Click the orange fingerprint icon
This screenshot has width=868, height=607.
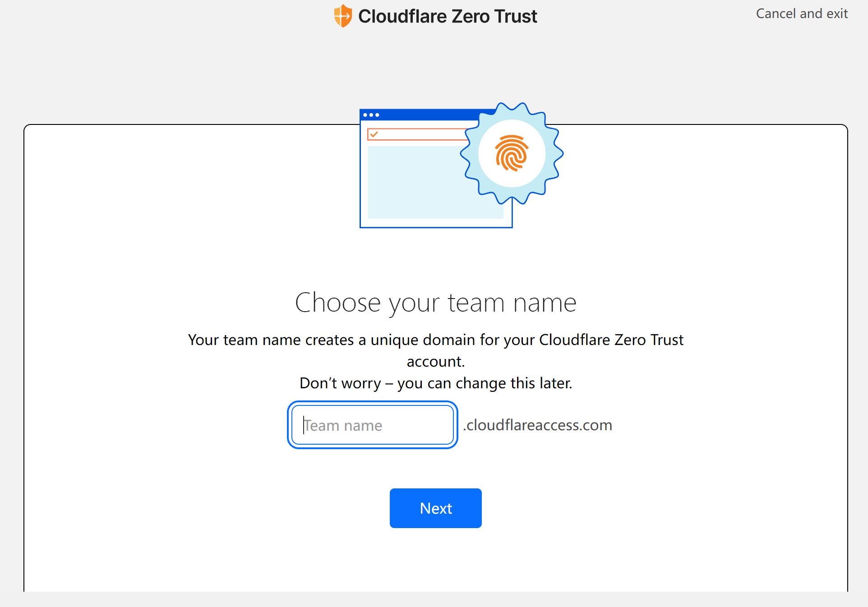[511, 153]
